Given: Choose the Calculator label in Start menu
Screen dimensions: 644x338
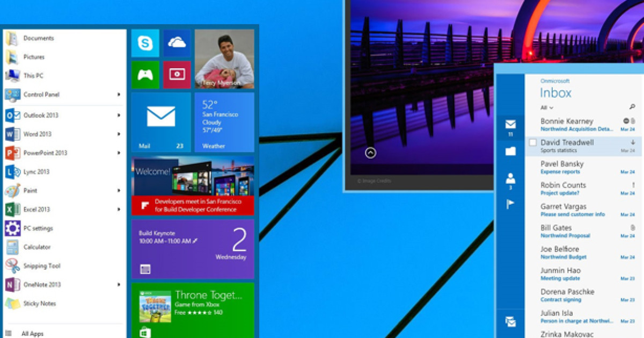Looking at the screenshot, I should pos(37,247).
